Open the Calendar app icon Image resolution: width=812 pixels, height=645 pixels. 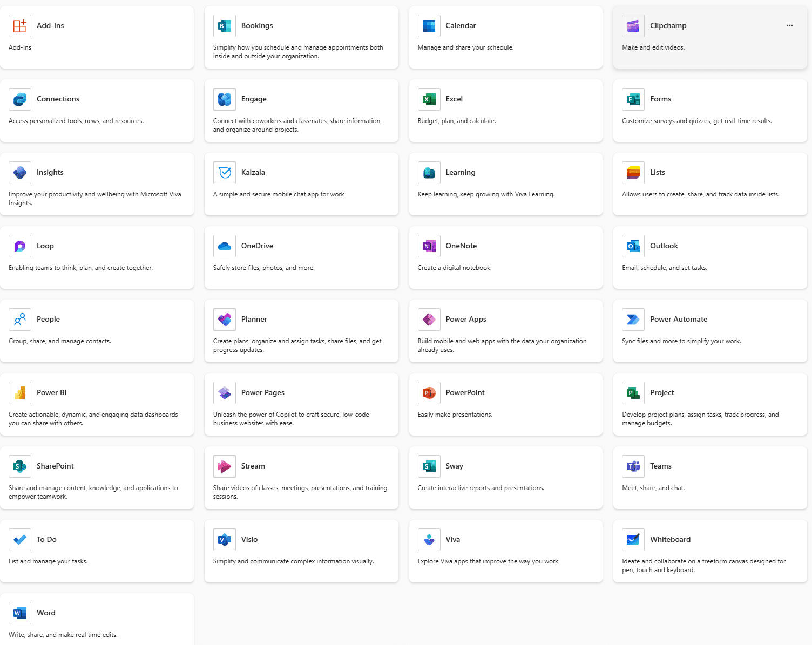coord(429,26)
